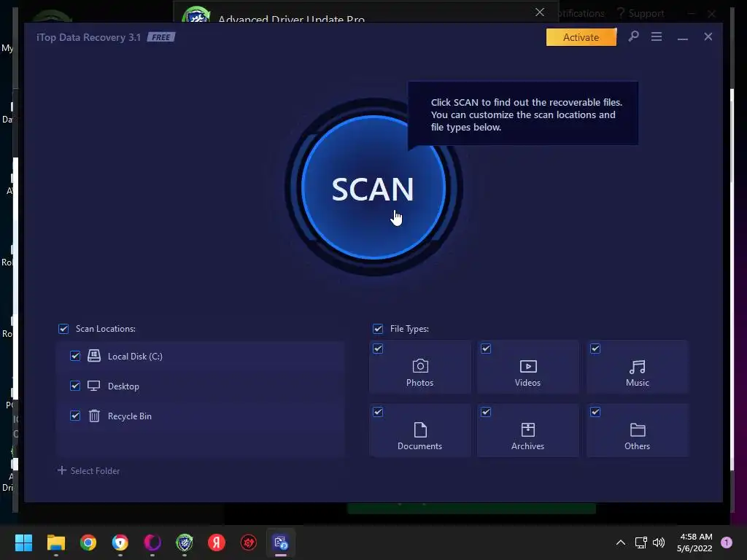Click the Others folder icon
Image resolution: width=747 pixels, height=560 pixels.
(x=638, y=430)
